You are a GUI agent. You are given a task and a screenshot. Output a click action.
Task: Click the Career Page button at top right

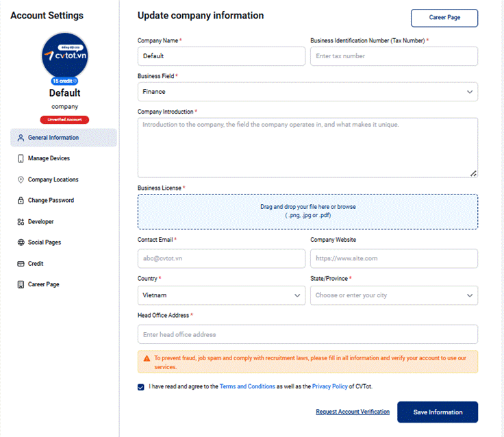click(x=444, y=18)
